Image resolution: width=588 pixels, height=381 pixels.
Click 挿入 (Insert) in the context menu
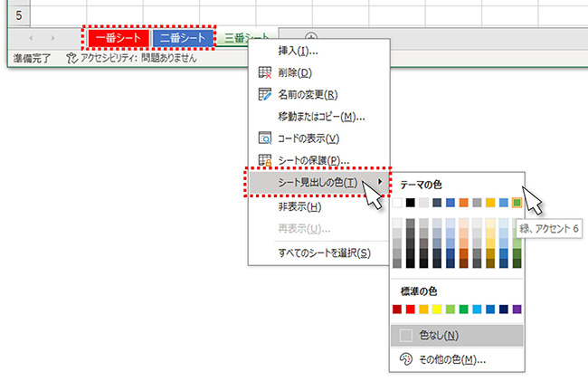[298, 51]
